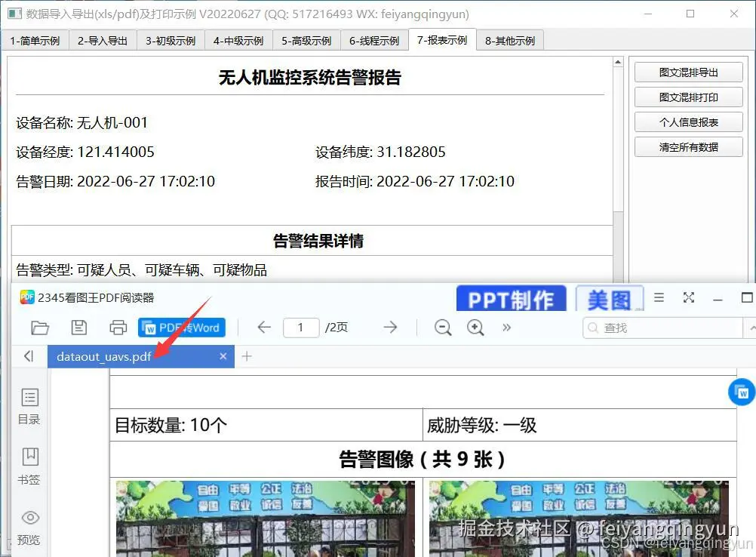Switch to the 8-其他示例 tab

(510, 40)
